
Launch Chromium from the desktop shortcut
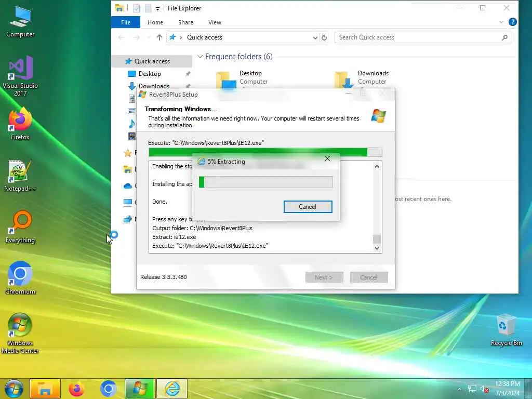click(20, 278)
